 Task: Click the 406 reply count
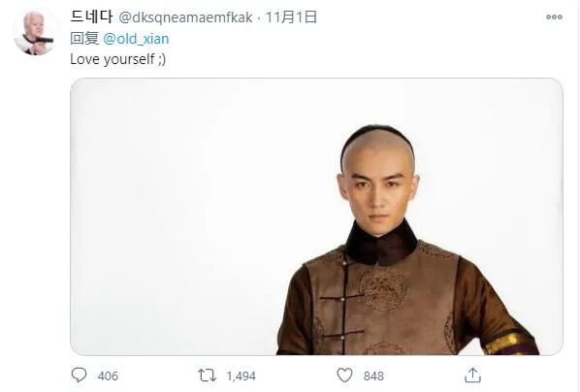pos(108,376)
